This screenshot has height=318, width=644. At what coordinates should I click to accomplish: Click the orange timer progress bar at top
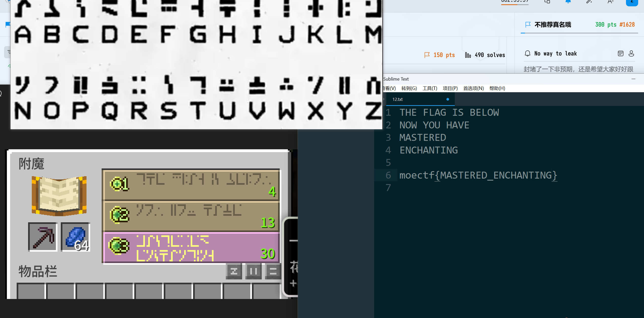pyautogui.click(x=515, y=4)
